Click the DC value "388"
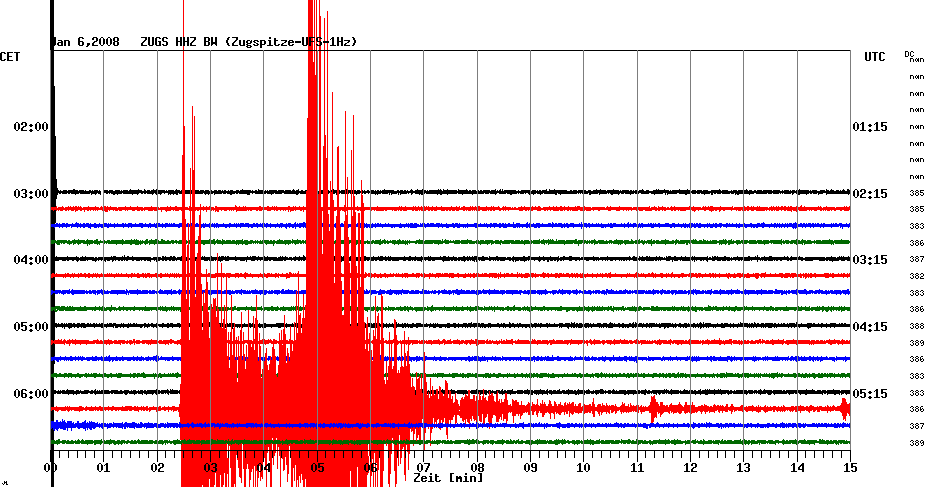Screen dimensions: 930x494 click(x=916, y=326)
